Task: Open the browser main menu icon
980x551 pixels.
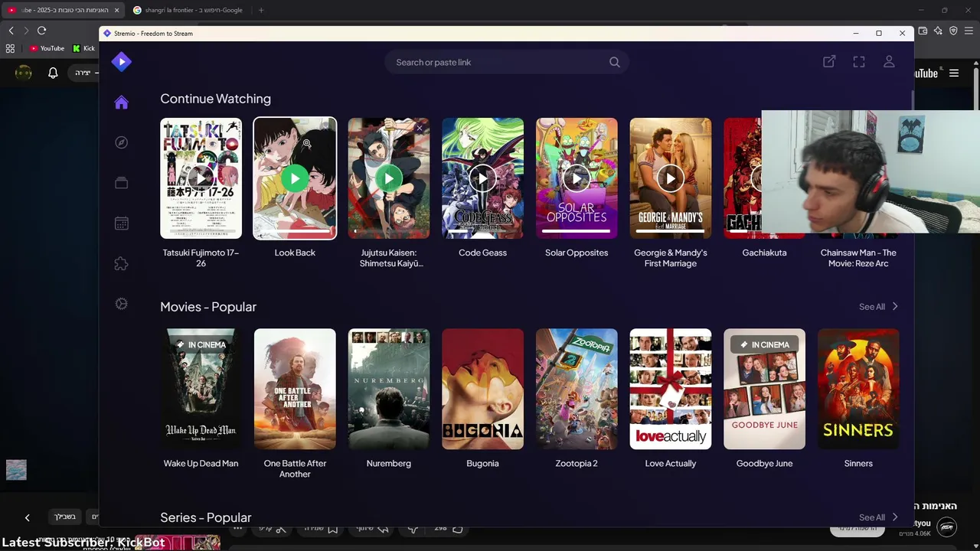Action: pos(969,31)
